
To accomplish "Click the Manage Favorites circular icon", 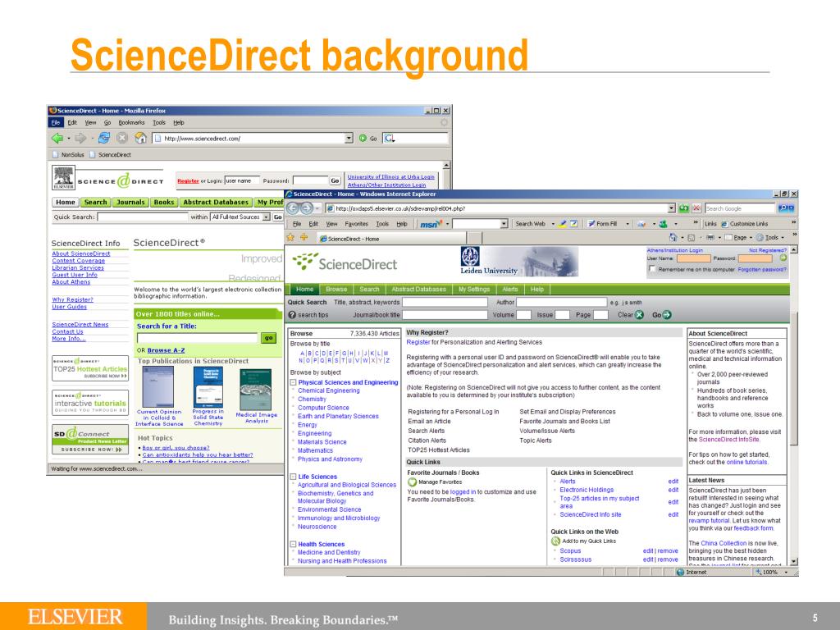I will click(x=413, y=482).
